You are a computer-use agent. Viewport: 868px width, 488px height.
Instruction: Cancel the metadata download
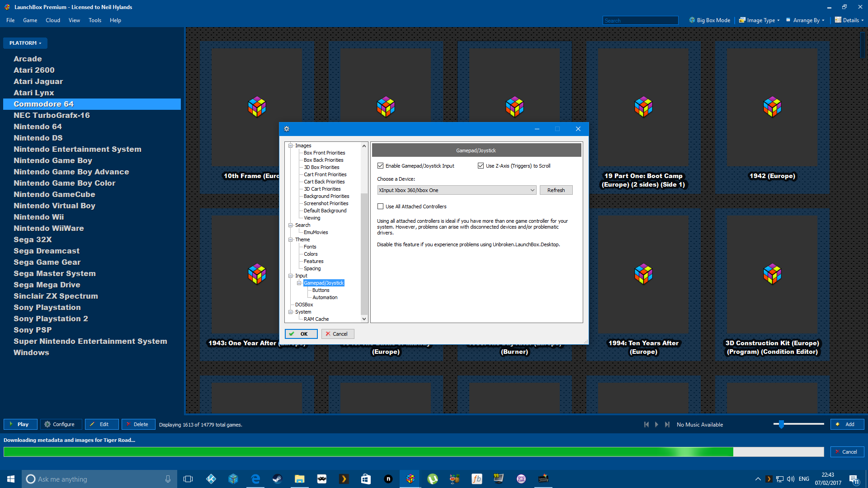pos(847,452)
